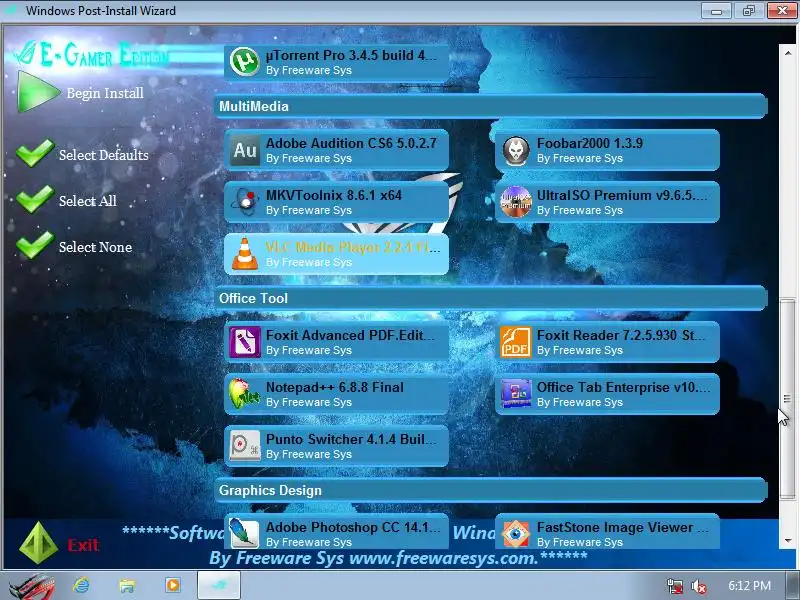The image size is (800, 600).
Task: Click the Adobe Audition Au icon
Action: 245,150
